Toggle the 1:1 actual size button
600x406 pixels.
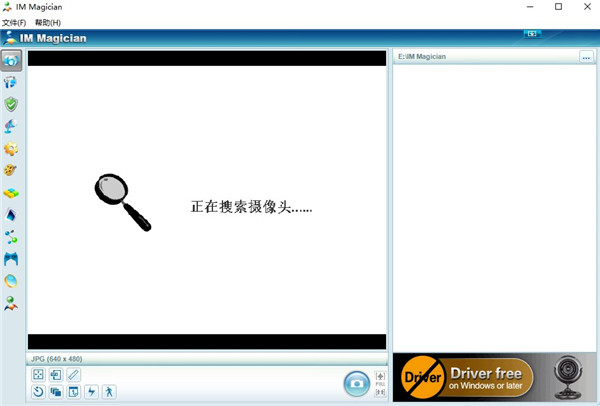pyautogui.click(x=380, y=392)
